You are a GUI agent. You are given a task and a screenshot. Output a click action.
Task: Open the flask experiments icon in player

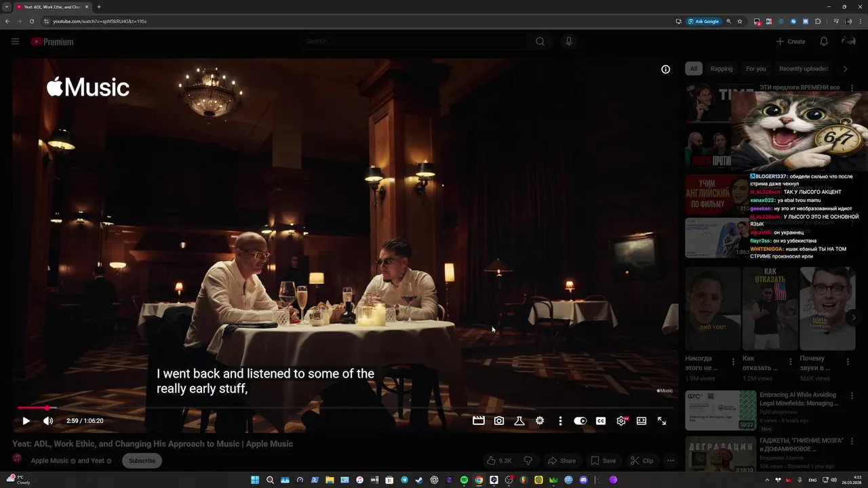pyautogui.click(x=519, y=421)
